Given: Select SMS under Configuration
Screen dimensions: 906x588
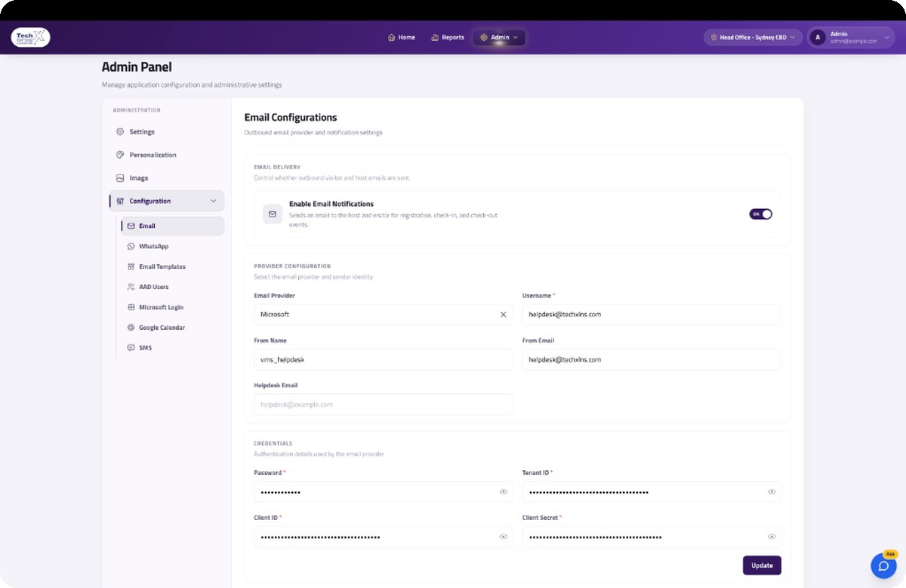Looking at the screenshot, I should pos(173,348).
